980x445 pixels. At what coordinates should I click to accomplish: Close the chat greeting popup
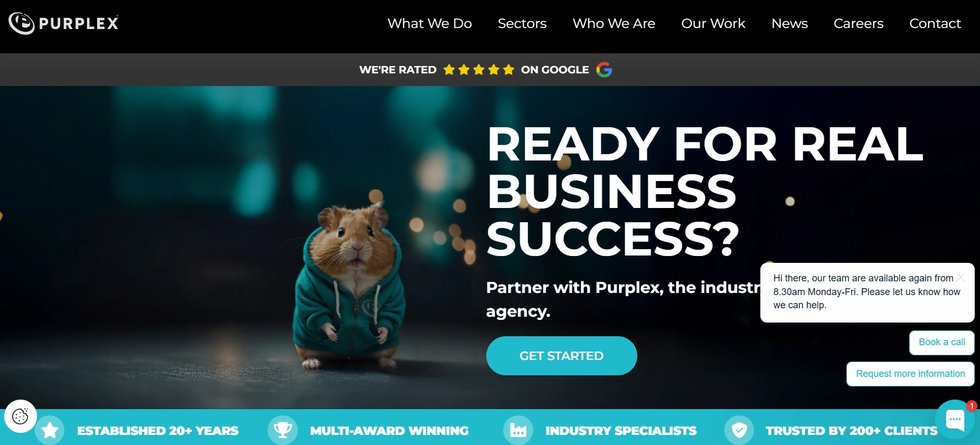pyautogui.click(x=961, y=277)
